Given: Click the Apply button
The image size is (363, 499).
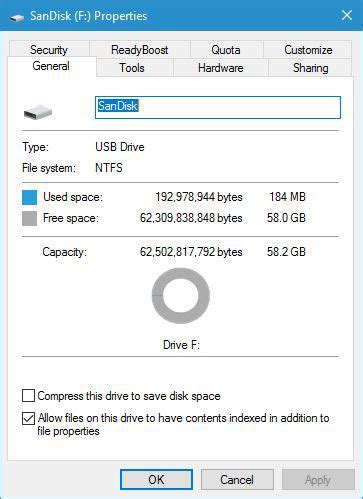Looking at the screenshot, I should (x=318, y=480).
